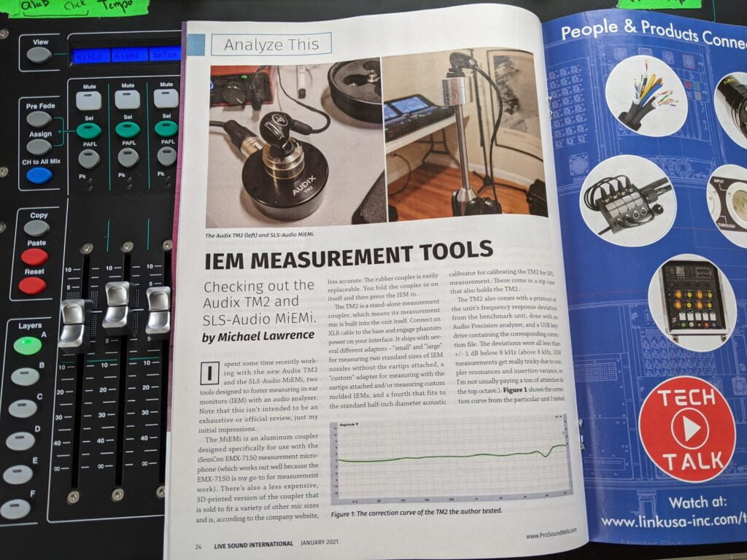The height and width of the screenshot is (560, 747).
Task: Mute the KikHi channel
Action: click(127, 99)
